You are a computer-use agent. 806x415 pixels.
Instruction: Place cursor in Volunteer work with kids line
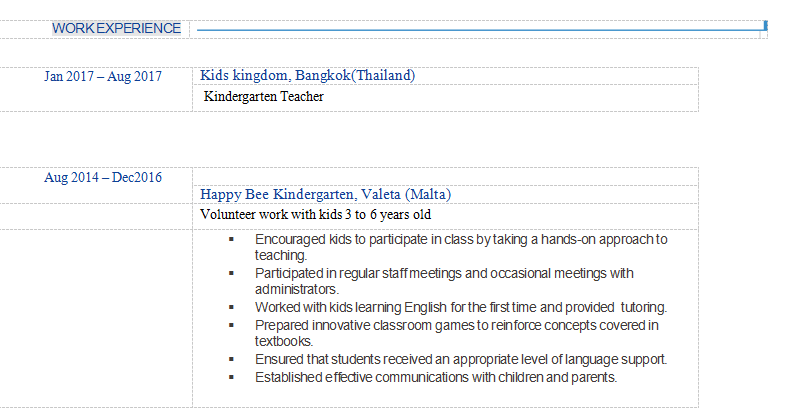click(316, 215)
